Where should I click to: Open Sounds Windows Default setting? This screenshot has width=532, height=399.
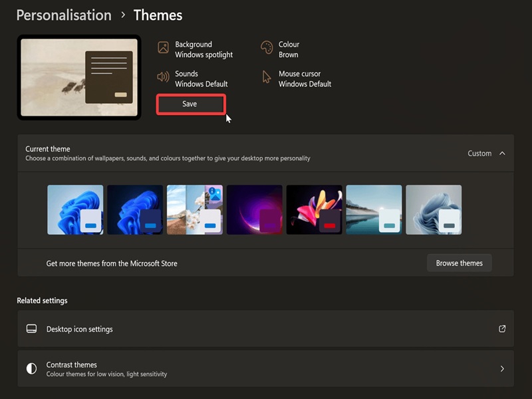point(192,78)
